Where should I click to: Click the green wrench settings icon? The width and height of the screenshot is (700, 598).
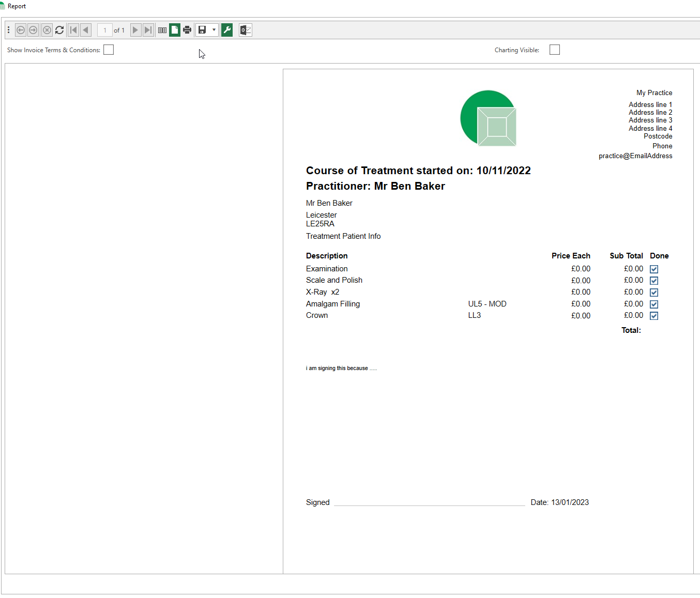click(x=227, y=30)
